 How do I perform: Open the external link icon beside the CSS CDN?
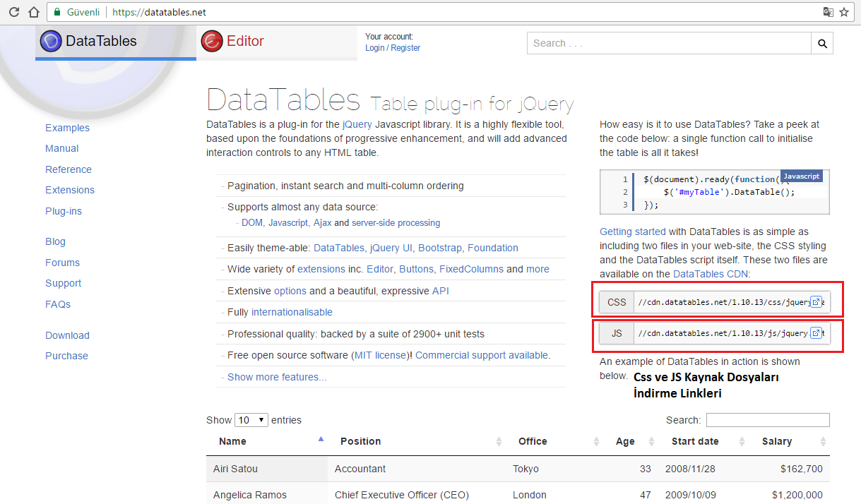point(817,301)
